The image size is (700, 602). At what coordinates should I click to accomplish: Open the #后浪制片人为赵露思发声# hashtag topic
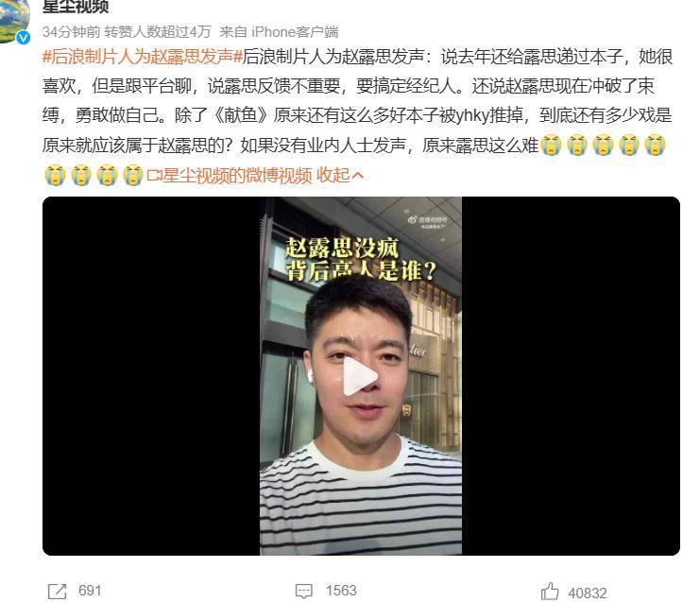tap(143, 57)
